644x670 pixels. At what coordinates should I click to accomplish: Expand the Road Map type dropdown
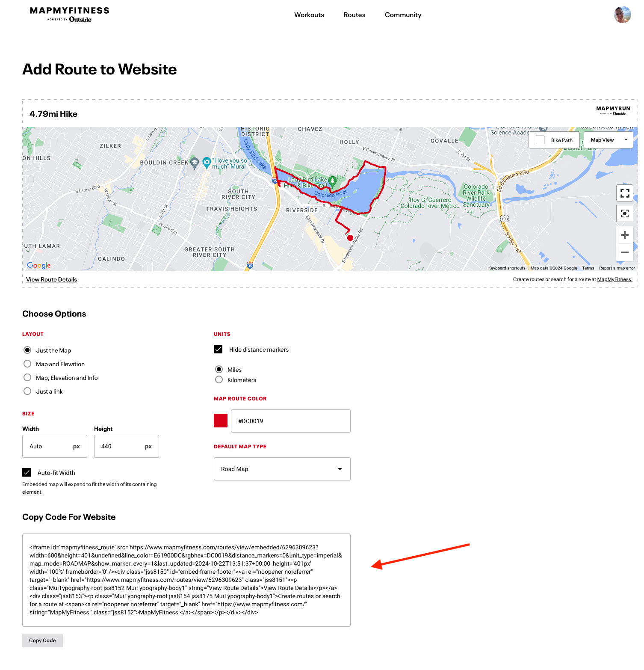[282, 469]
